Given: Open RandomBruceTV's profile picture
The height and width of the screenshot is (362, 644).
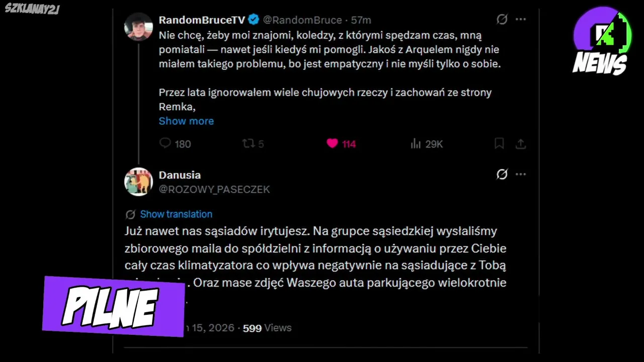Looking at the screenshot, I should point(138,27).
